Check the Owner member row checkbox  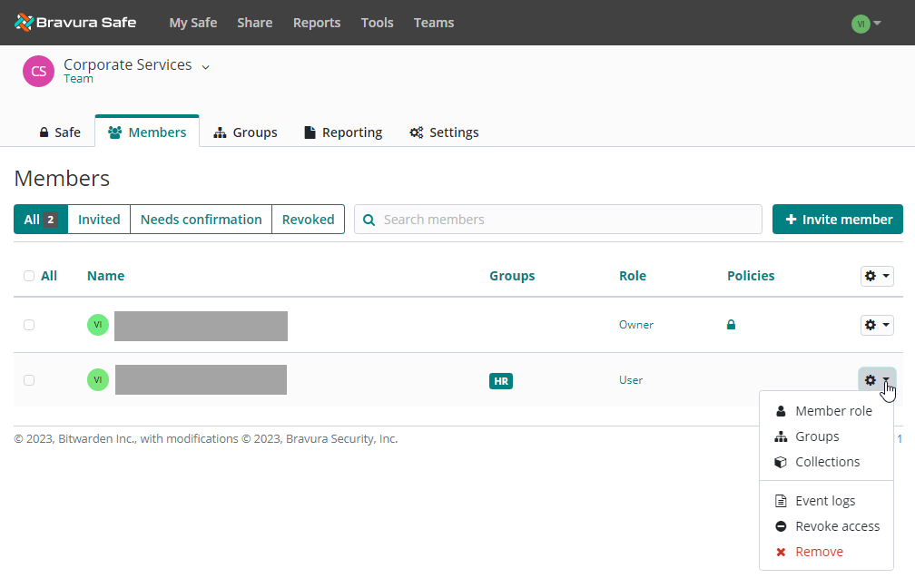[x=29, y=325]
